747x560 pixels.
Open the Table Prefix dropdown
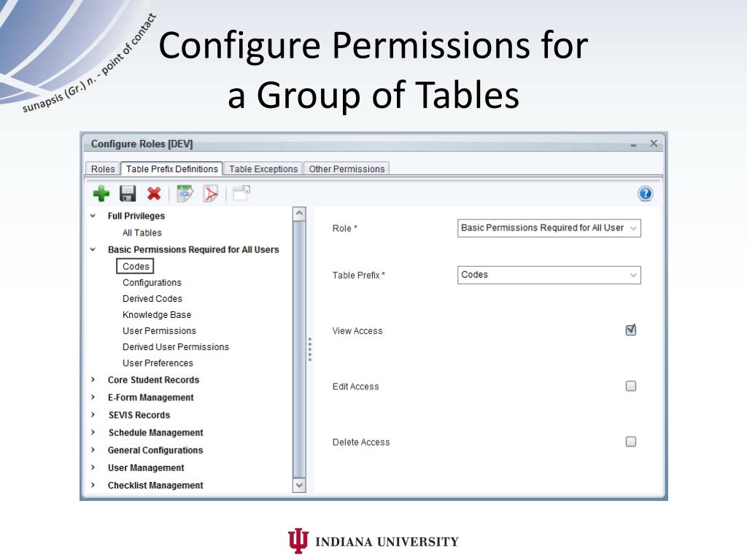(x=549, y=275)
